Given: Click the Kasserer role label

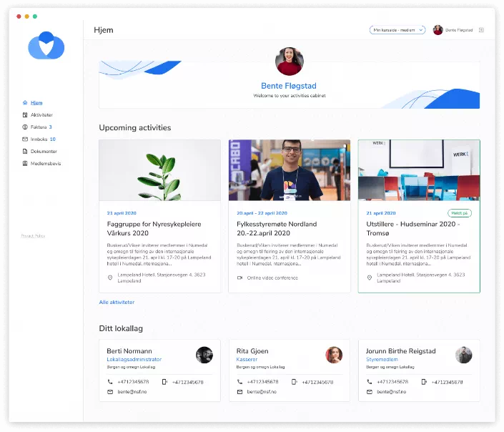Looking at the screenshot, I should 247,359.
